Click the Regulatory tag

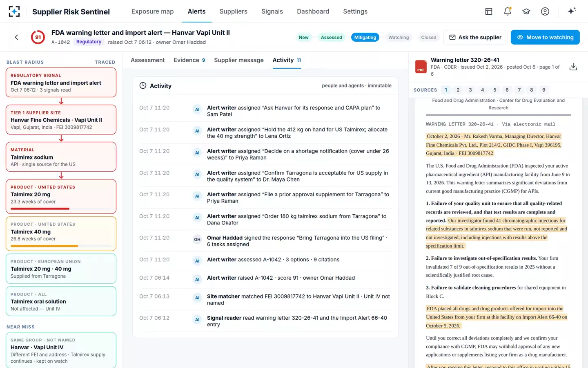coord(89,42)
